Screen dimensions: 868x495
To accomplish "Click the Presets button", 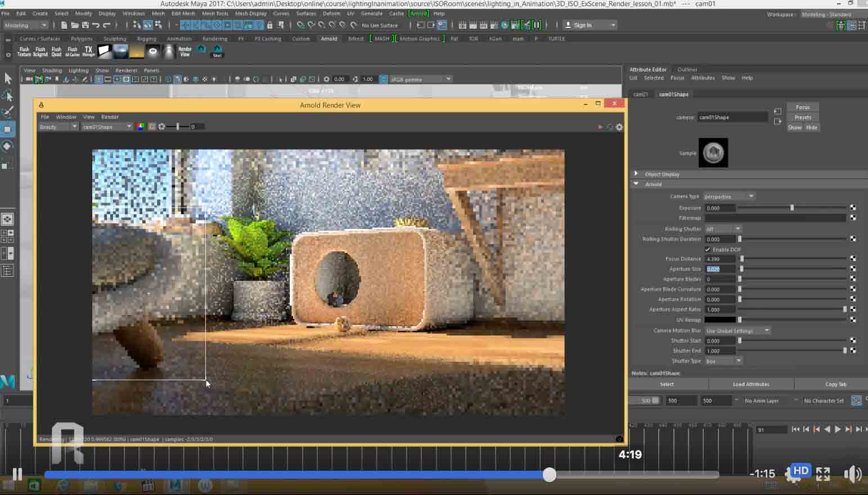I will 803,117.
